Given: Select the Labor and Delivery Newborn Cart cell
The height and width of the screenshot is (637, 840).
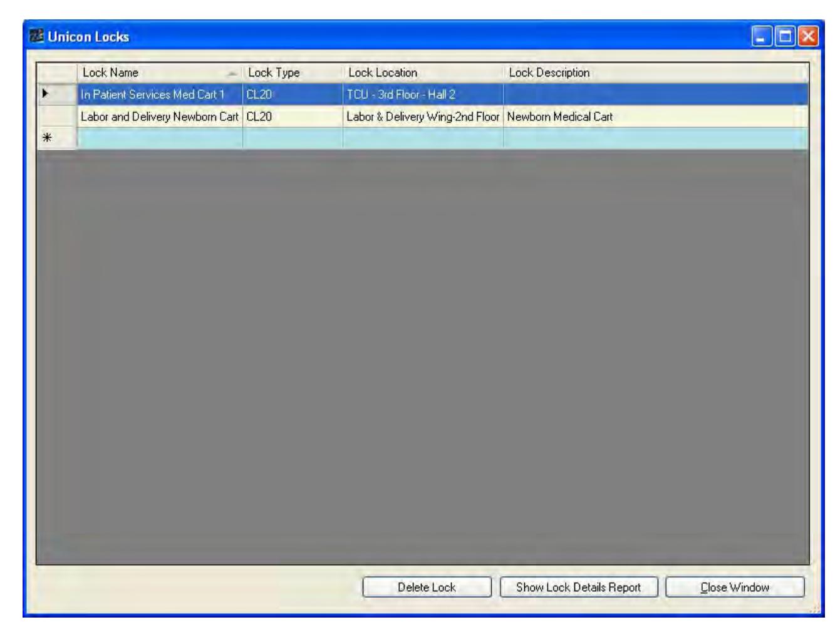Looking at the screenshot, I should 160,117.
